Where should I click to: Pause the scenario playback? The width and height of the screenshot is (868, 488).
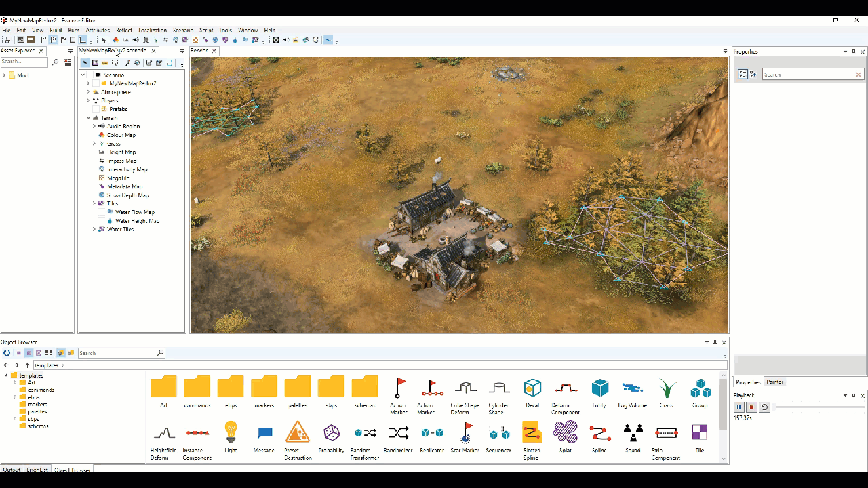[739, 407]
